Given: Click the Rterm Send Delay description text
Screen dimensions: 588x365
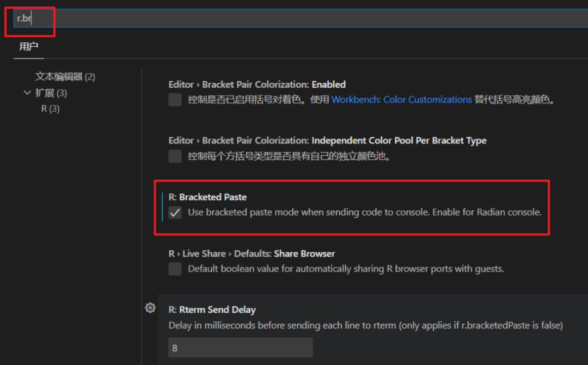Looking at the screenshot, I should (365, 325).
